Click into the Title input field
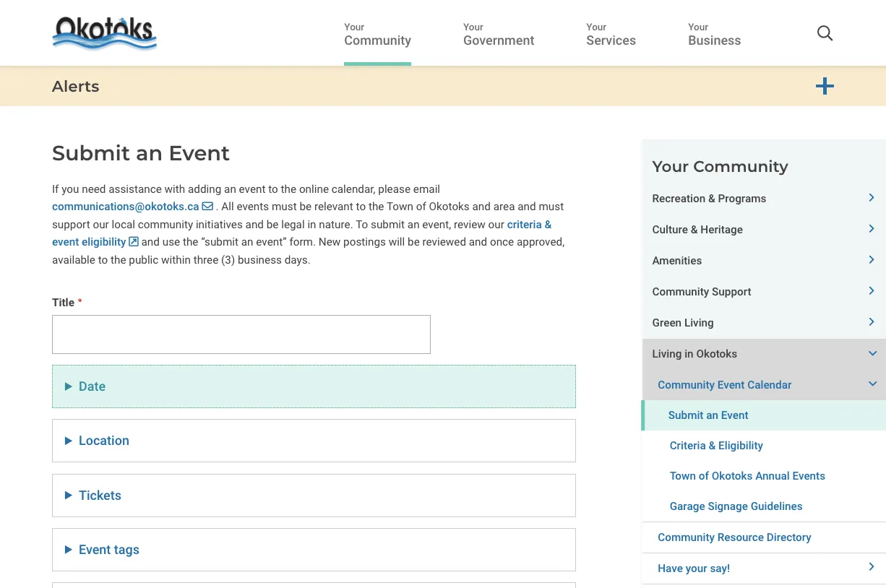The width and height of the screenshot is (886, 588). [x=241, y=334]
